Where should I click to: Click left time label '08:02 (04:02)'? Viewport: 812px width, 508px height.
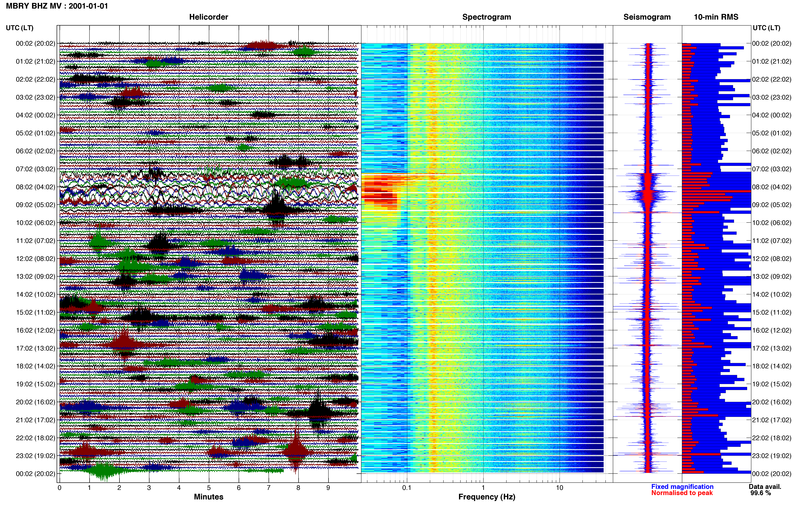click(36, 187)
